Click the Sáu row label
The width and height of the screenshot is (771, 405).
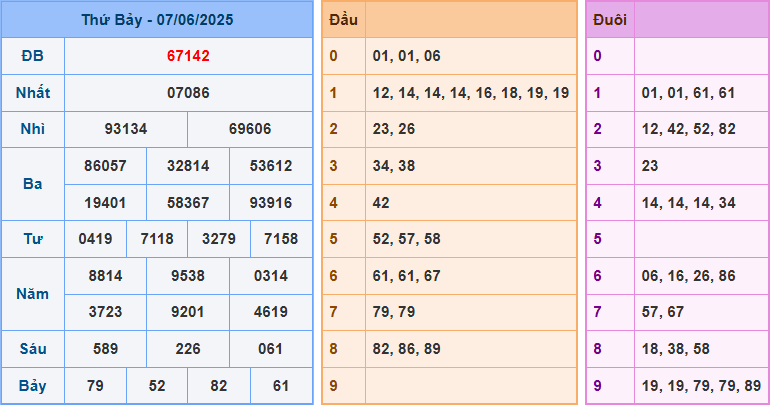pos(33,349)
